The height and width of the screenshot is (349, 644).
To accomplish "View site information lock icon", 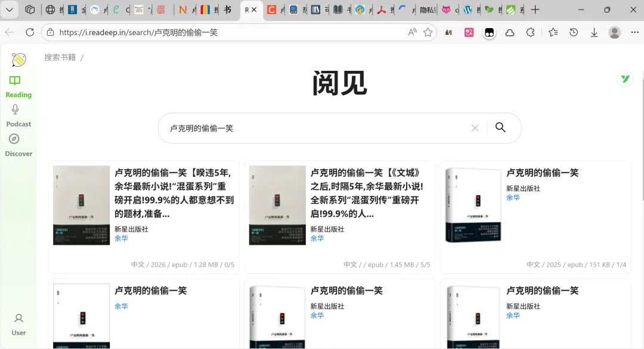I will tap(50, 32).
